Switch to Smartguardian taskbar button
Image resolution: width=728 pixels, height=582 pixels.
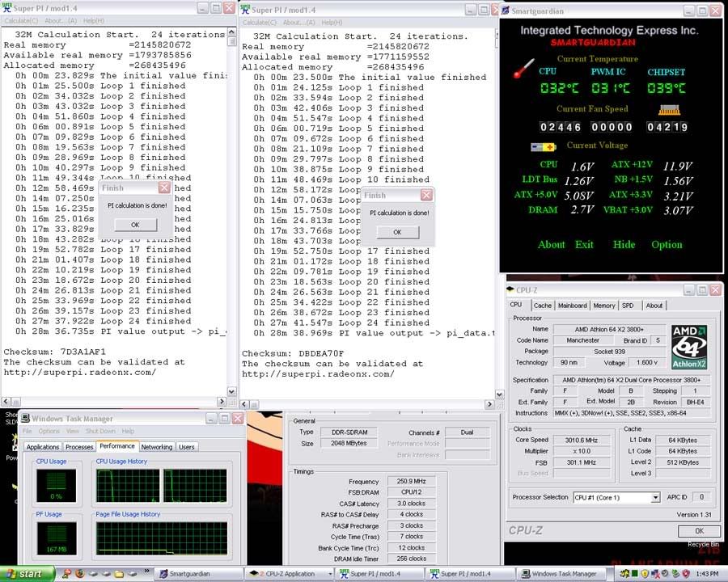tap(198, 574)
